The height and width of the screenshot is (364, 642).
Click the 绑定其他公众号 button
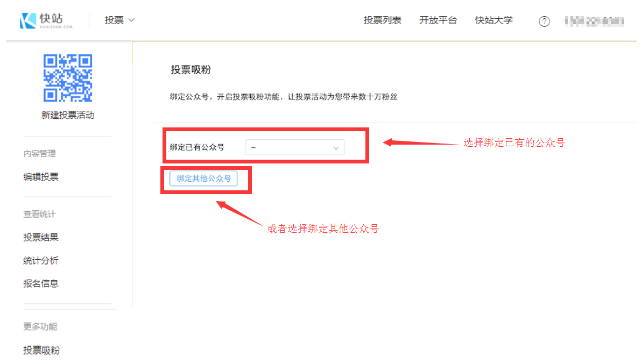tap(203, 179)
